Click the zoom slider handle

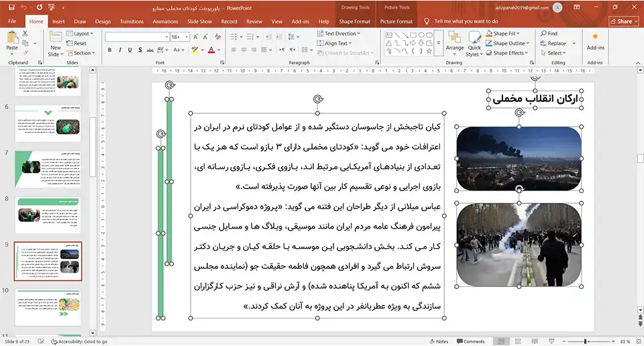pos(586,341)
